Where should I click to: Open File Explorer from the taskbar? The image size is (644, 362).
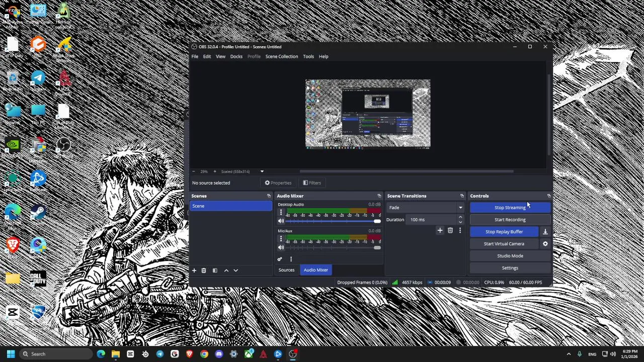[115, 354]
